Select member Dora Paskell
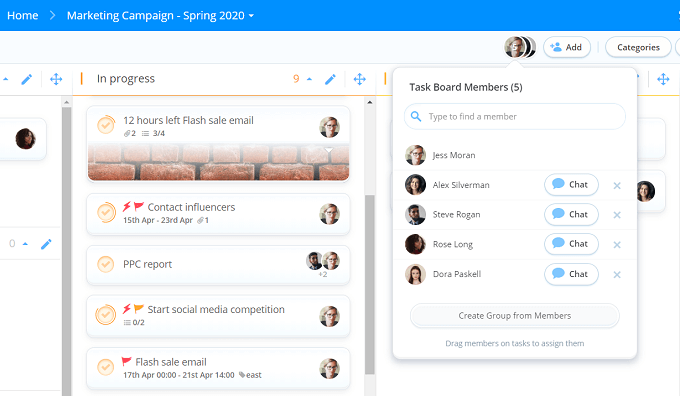The image size is (680, 396). [x=457, y=274]
